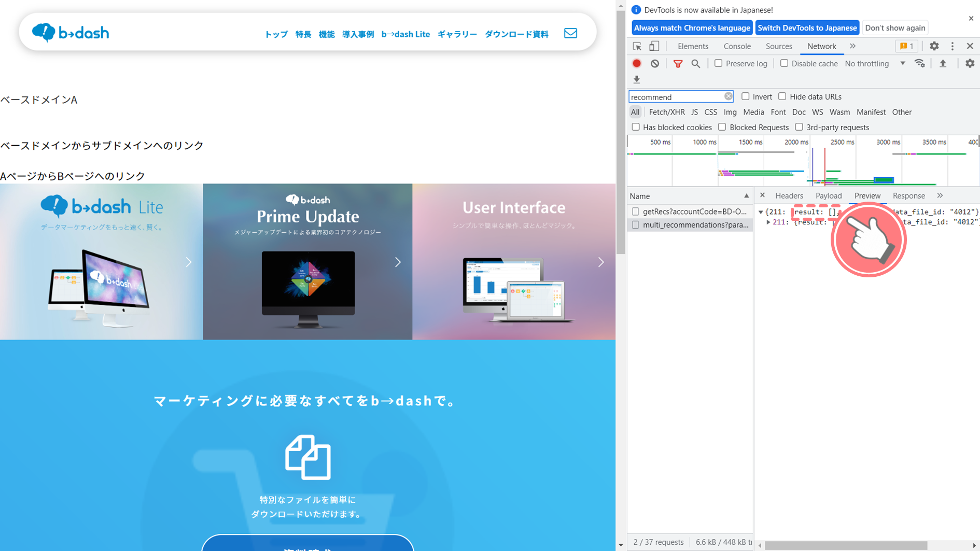The width and height of the screenshot is (980, 551).
Task: Show more DevTools panels via chevron
Action: (853, 46)
